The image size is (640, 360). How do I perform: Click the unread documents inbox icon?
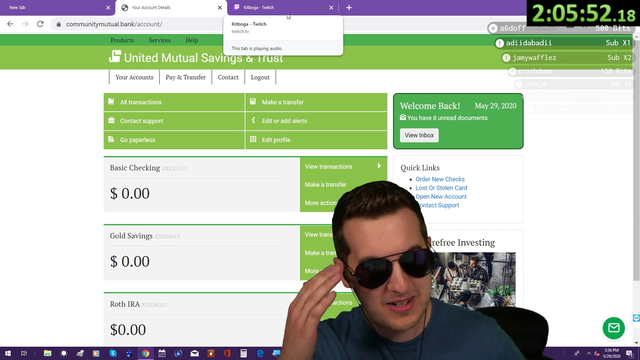pos(403,118)
